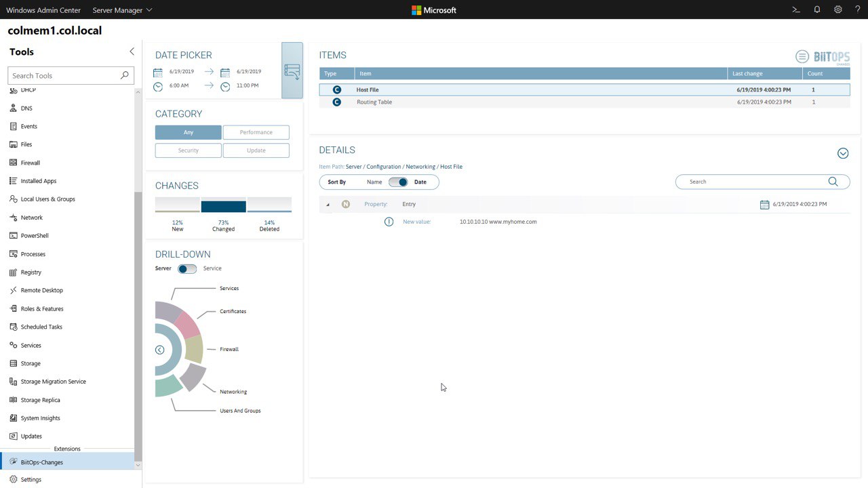Click Processes tool icon
Image resolution: width=868 pixels, height=488 pixels.
[x=14, y=254]
